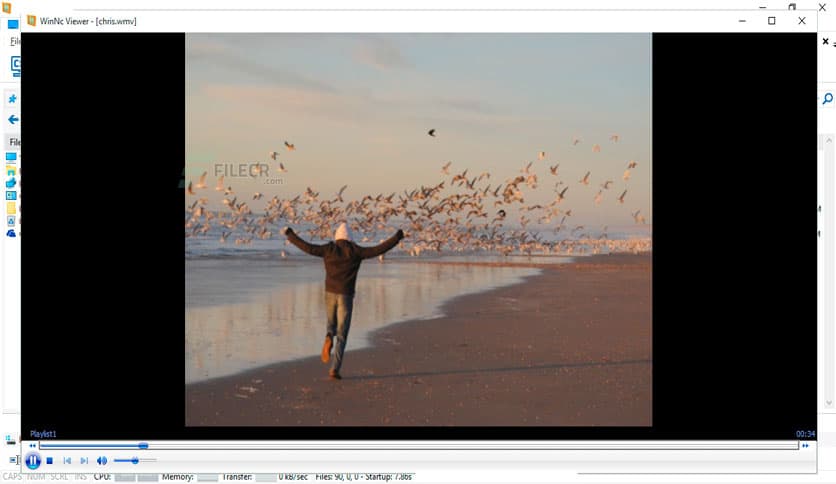
Task: Click the 00:34 elapsed time display
Action: tap(805, 434)
